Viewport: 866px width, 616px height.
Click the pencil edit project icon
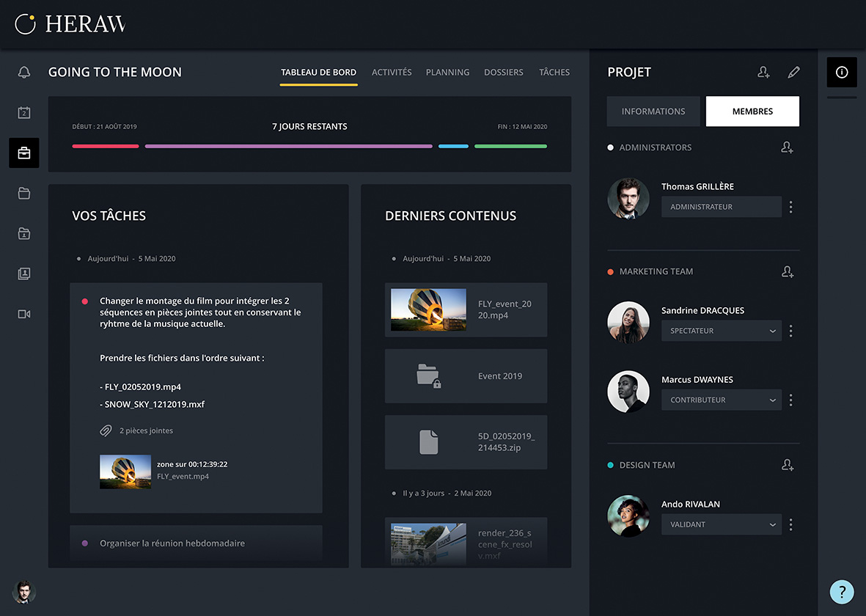[793, 72]
